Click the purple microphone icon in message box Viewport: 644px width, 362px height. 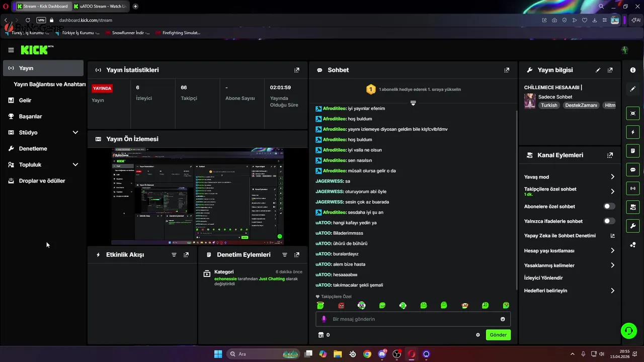pyautogui.click(x=324, y=319)
